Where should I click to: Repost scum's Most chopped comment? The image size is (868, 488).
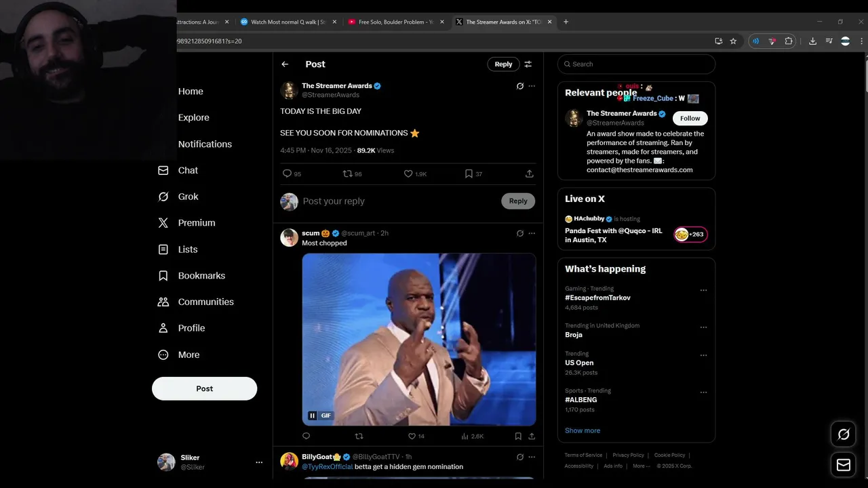click(359, 436)
